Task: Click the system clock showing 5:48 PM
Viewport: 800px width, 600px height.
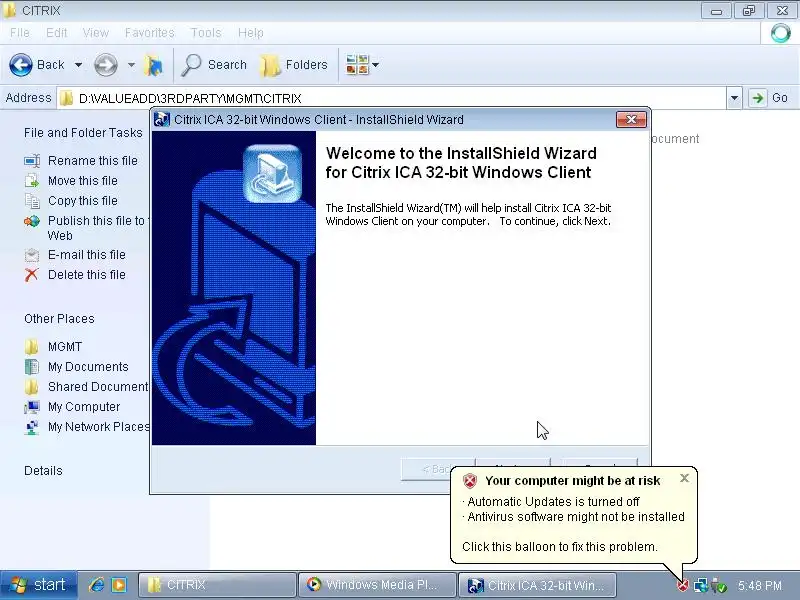Action: (760, 586)
